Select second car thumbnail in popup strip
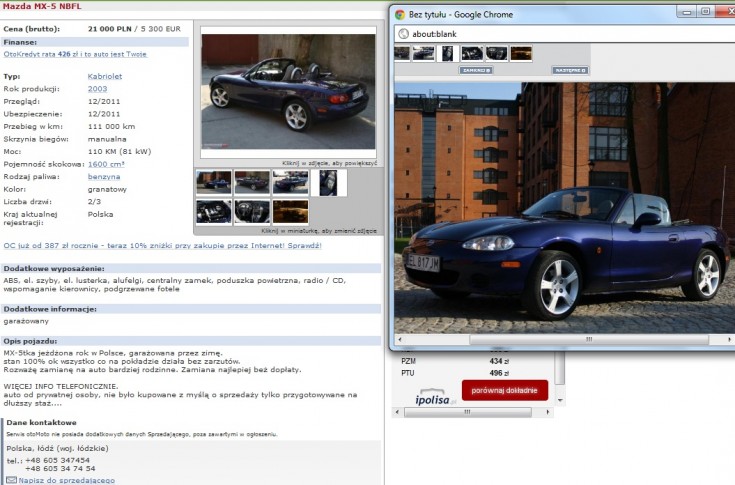 pyautogui.click(x=423, y=53)
